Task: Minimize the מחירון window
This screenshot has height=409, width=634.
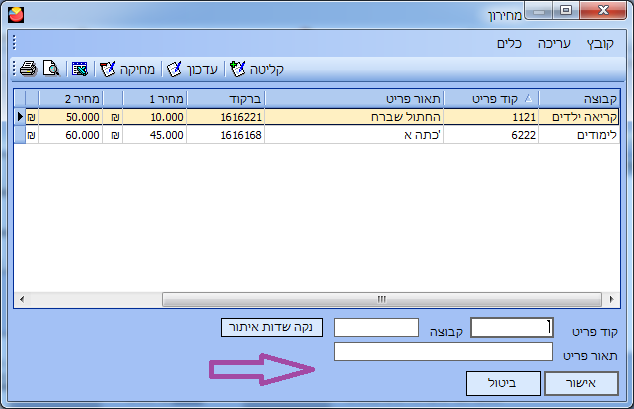Action: [539, 11]
